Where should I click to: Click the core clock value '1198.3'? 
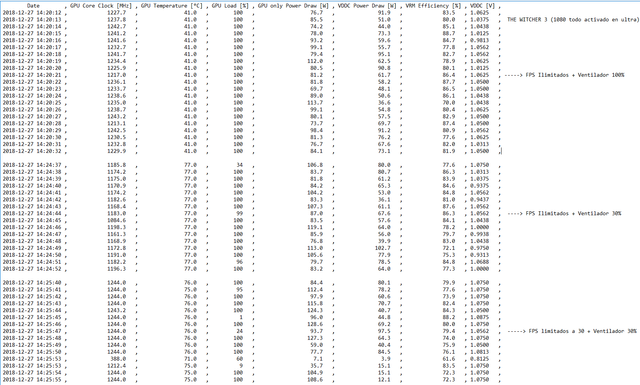117,227
